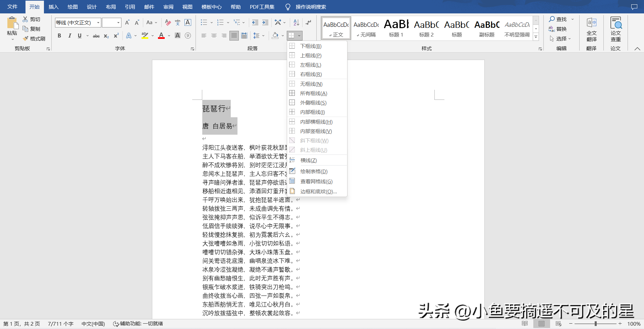Apply the 标题 1 heading style
The image size is (644, 329).
396,28
